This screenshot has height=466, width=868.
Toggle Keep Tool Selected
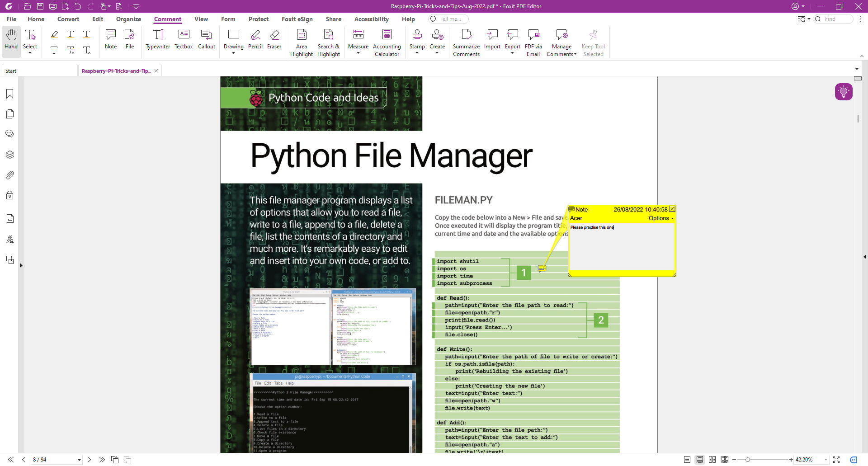click(593, 41)
